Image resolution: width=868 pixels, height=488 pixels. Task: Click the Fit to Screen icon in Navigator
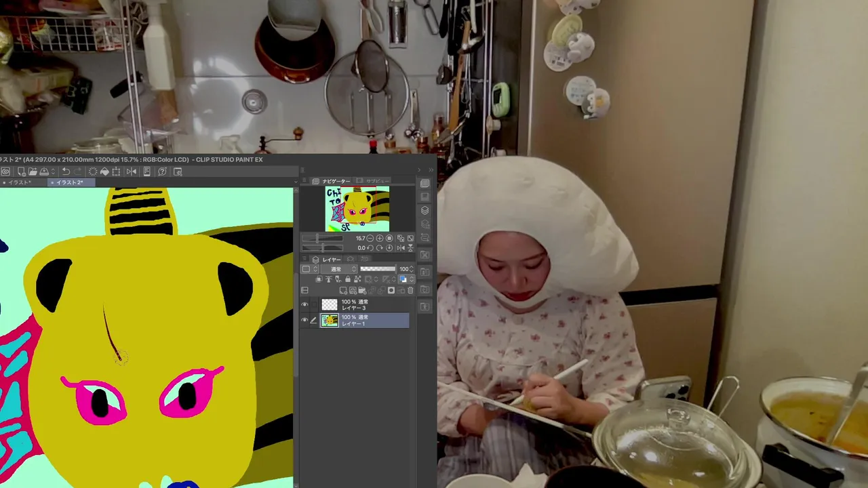coord(410,238)
